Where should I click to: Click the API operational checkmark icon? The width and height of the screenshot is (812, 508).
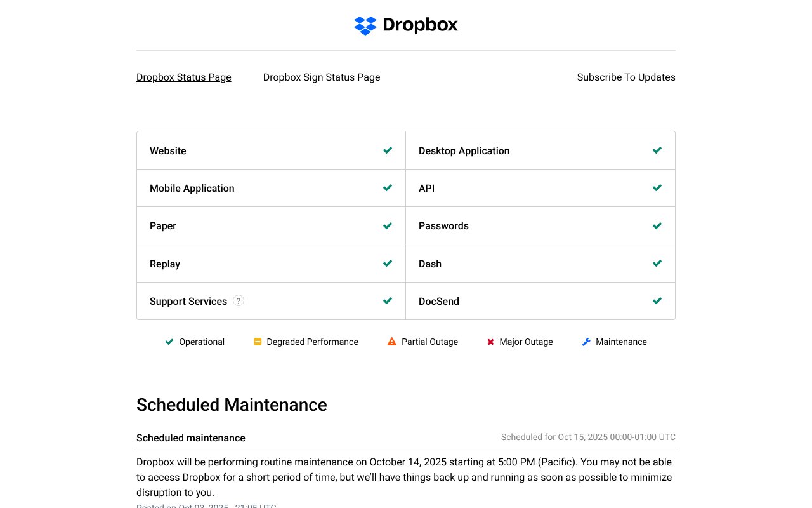point(657,188)
